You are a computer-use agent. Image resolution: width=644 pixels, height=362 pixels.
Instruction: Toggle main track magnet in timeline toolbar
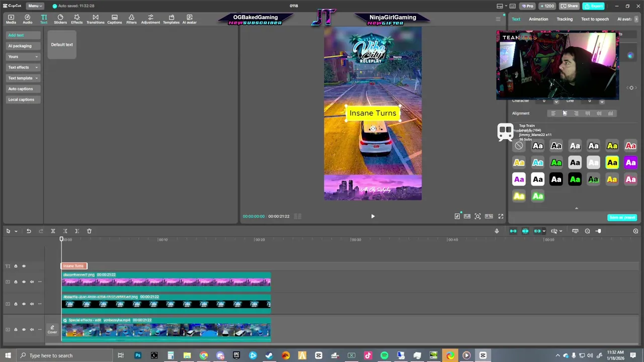click(513, 231)
